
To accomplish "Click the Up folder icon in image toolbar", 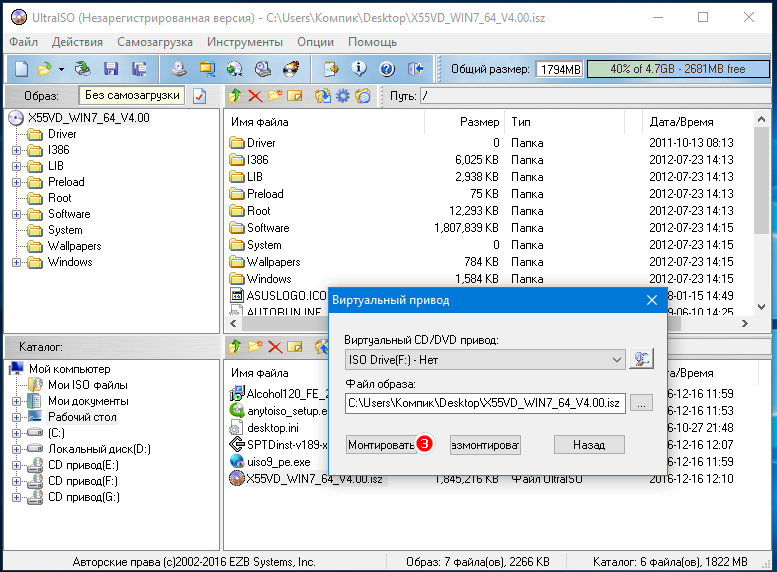I will pyautogui.click(x=235, y=96).
